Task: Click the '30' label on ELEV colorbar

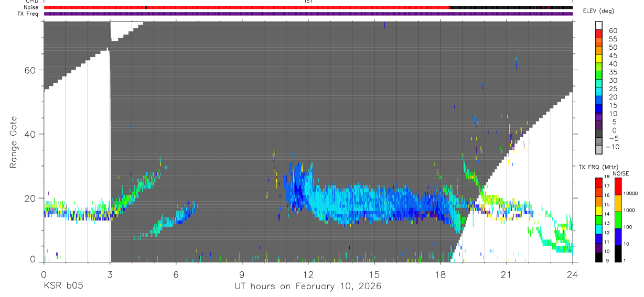Action: click(x=613, y=80)
